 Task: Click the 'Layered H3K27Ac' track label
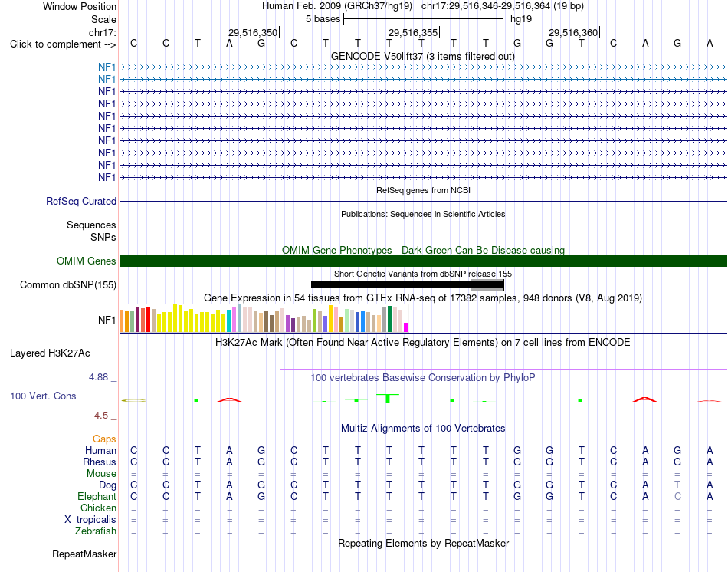point(50,353)
